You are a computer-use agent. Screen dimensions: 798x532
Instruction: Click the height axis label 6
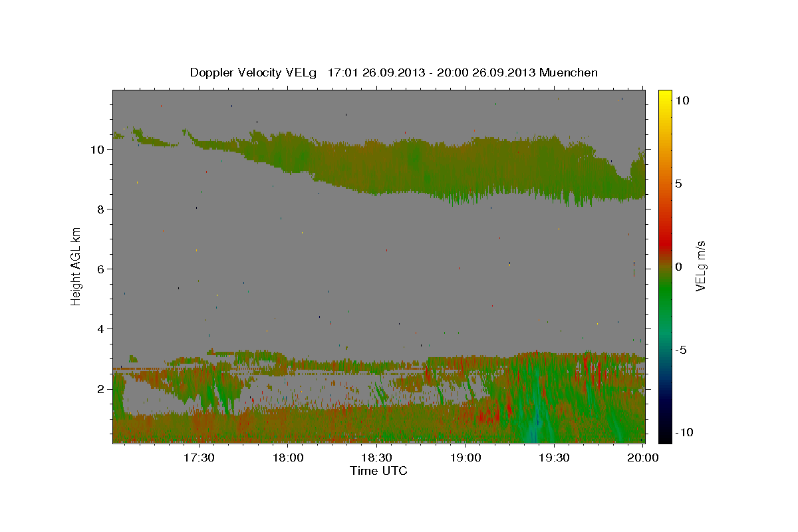(101, 269)
